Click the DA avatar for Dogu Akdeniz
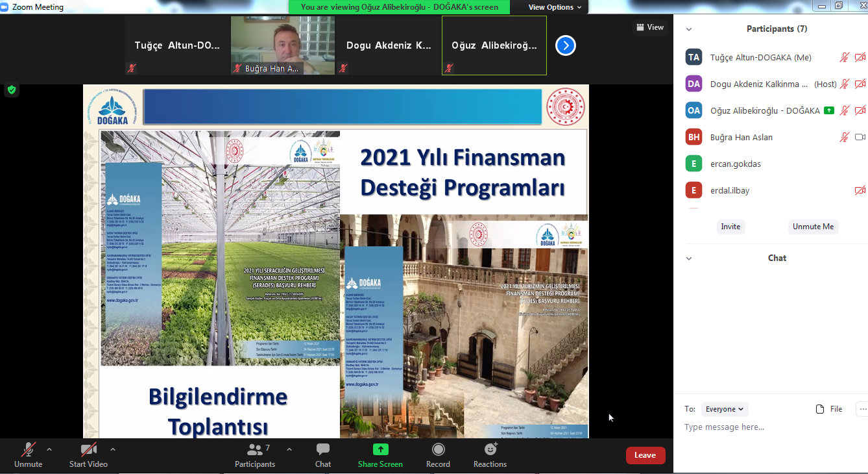This screenshot has height=474, width=868. [x=693, y=84]
